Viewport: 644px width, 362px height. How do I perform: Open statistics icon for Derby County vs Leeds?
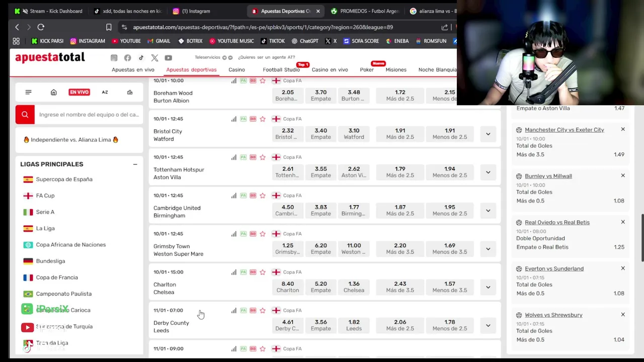point(234,310)
